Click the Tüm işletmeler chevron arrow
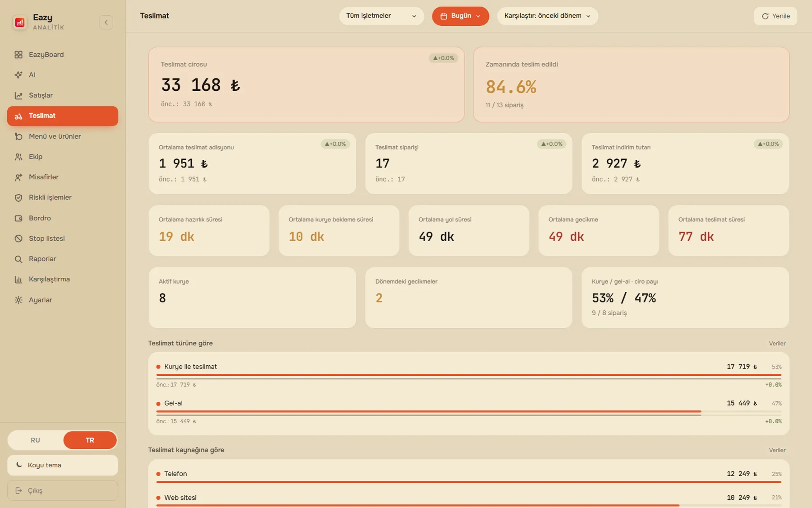 (414, 16)
